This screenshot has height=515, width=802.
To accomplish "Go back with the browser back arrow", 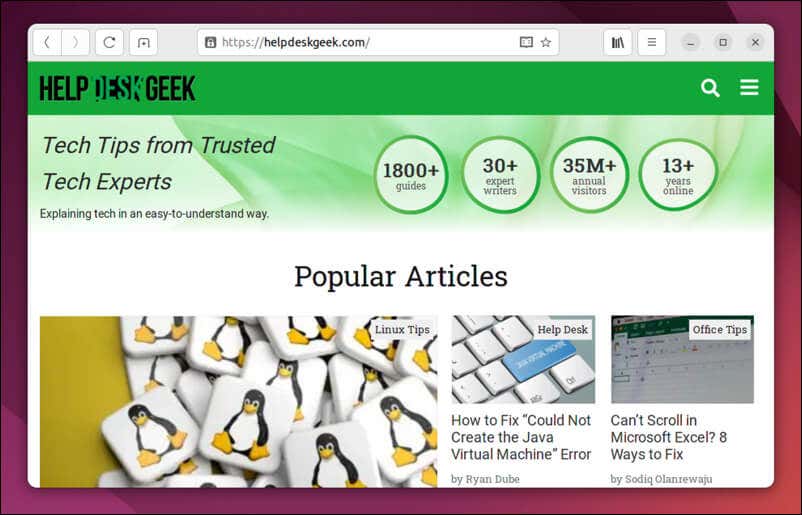I will (47, 42).
